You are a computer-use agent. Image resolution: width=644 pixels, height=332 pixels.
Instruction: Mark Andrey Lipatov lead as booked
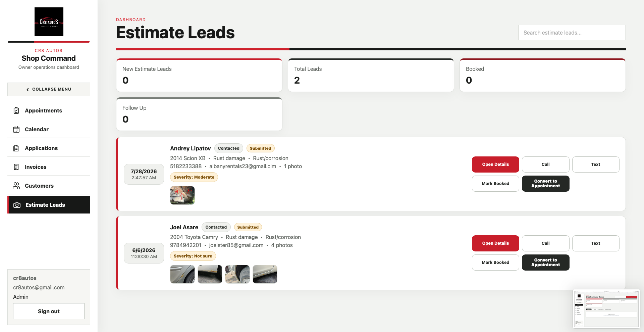(x=495, y=184)
